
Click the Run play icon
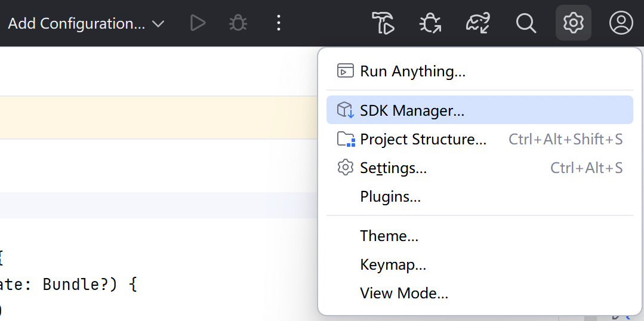point(198,24)
